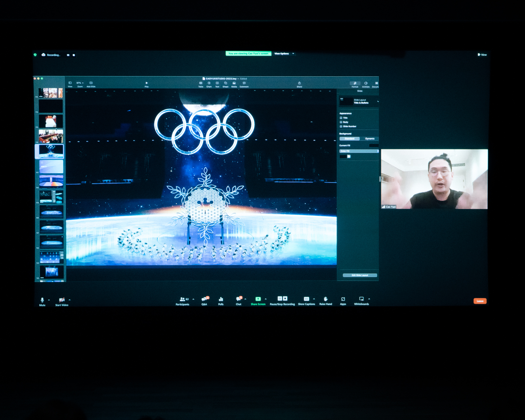Expand the Share Screen options arrow

pyautogui.click(x=266, y=299)
